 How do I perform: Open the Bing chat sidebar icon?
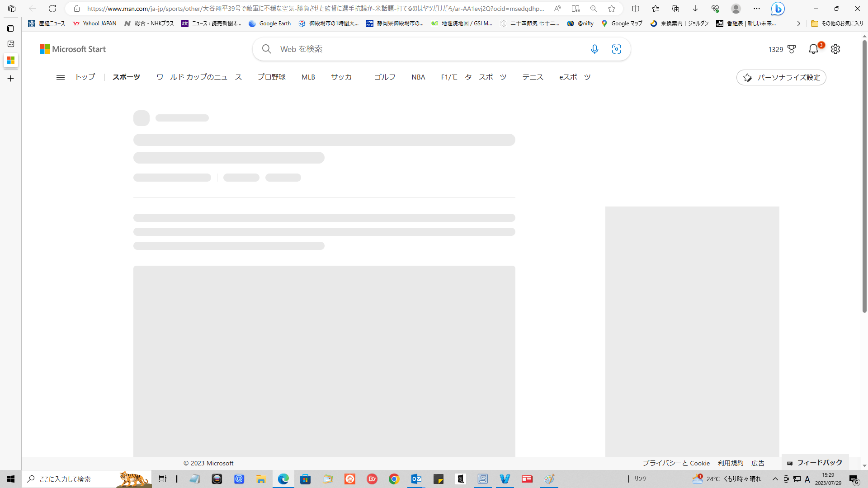coord(778,9)
